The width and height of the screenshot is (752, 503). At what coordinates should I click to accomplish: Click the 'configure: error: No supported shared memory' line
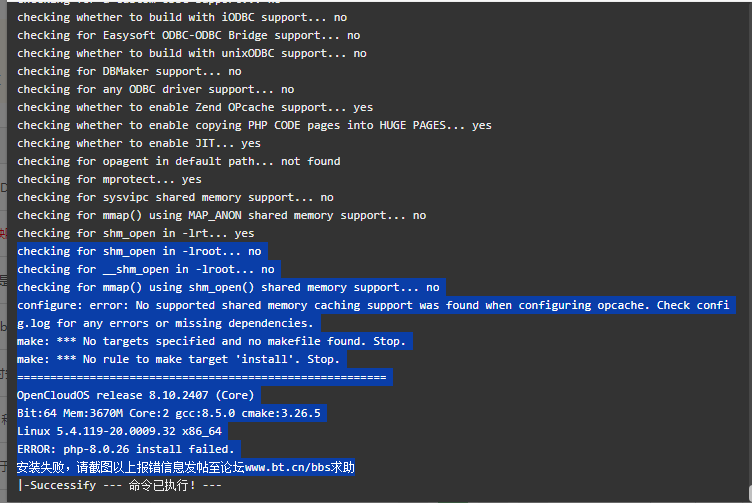[373, 305]
